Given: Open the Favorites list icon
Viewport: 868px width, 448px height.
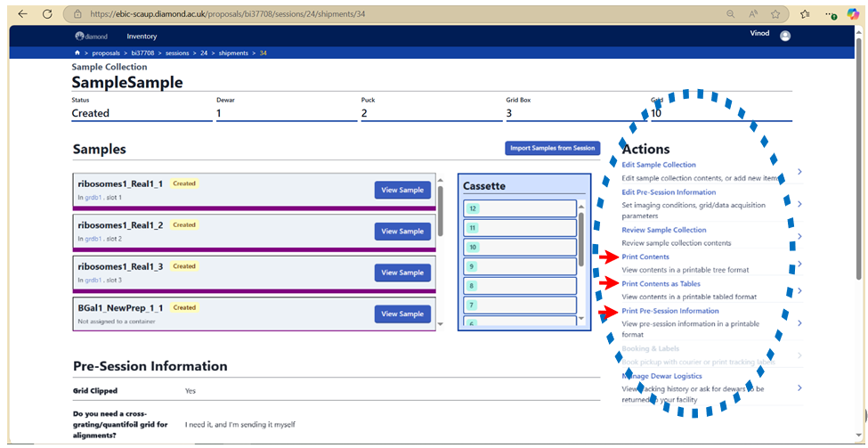Looking at the screenshot, I should (x=806, y=14).
